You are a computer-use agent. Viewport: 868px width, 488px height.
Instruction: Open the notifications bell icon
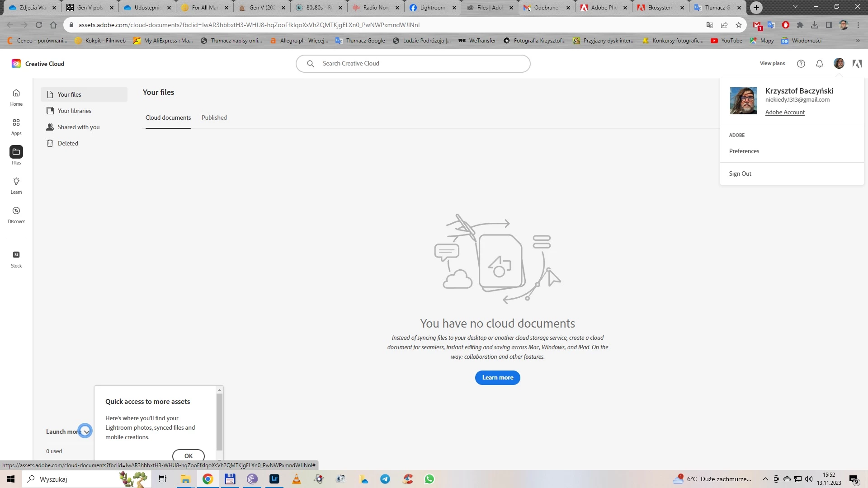820,64
